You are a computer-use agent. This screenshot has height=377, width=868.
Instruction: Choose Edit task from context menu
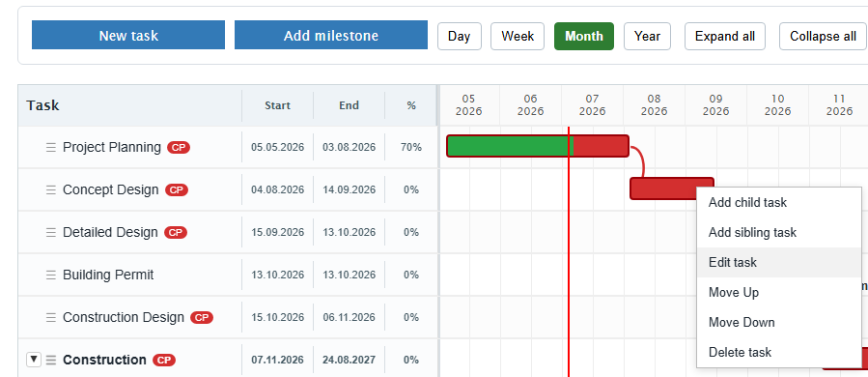(779, 262)
